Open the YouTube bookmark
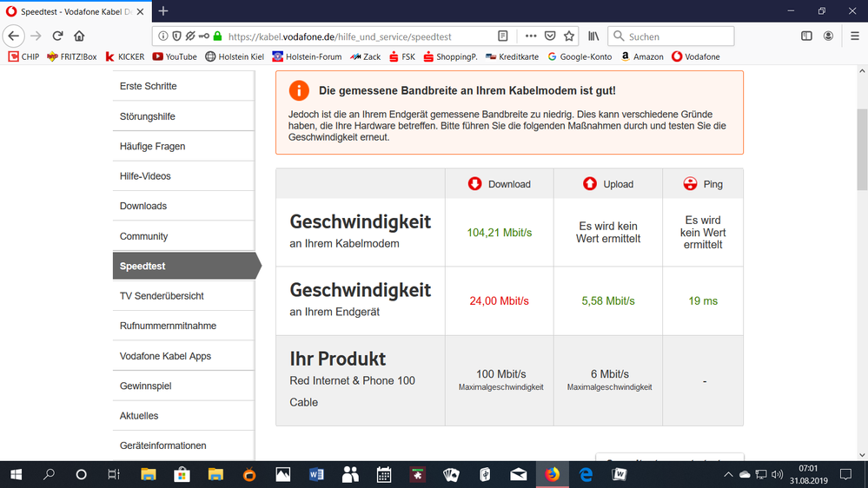 pyautogui.click(x=175, y=56)
